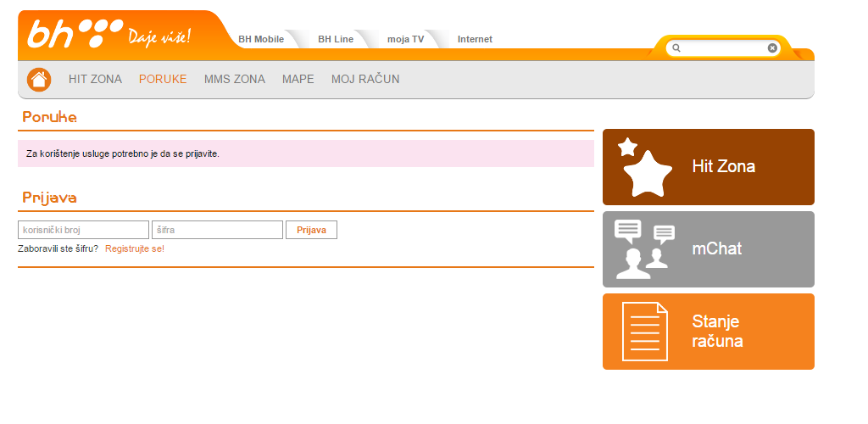The image size is (868, 424).
Task: Click the BH Telecom logo
Action: 75,33
